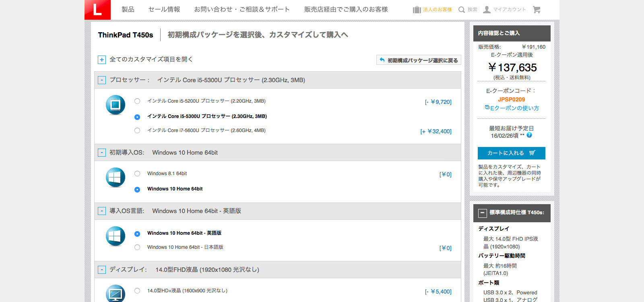Click ¥0 next to 日本語版

click(x=446, y=248)
